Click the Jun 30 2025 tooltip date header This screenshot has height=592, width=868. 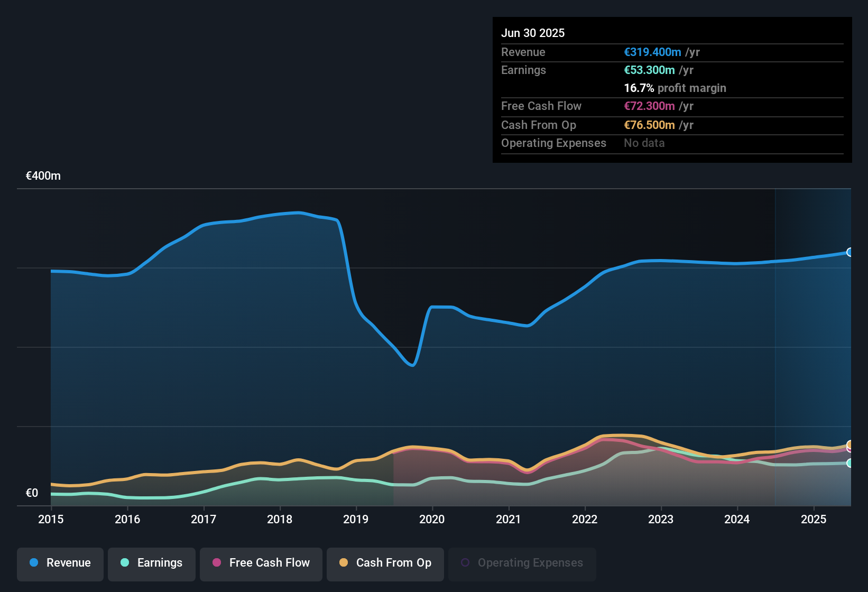pyautogui.click(x=533, y=33)
